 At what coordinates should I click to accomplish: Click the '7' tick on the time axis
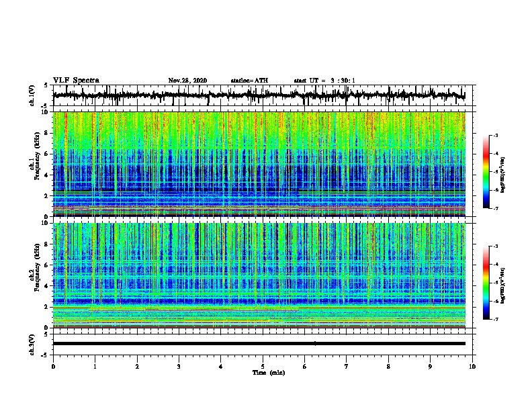point(347,366)
